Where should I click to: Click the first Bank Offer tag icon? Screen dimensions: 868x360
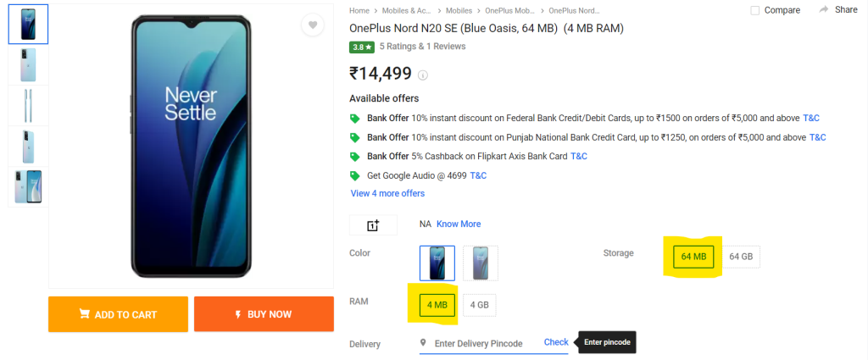point(355,119)
